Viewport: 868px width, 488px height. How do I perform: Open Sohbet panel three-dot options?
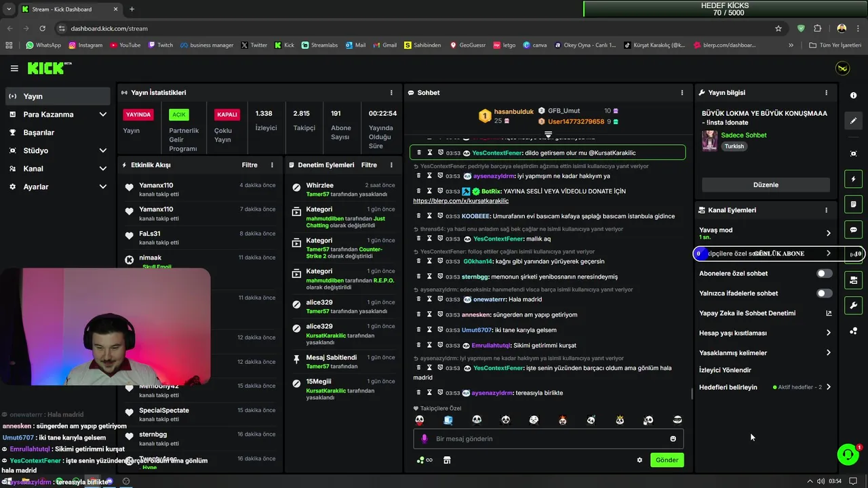click(682, 92)
